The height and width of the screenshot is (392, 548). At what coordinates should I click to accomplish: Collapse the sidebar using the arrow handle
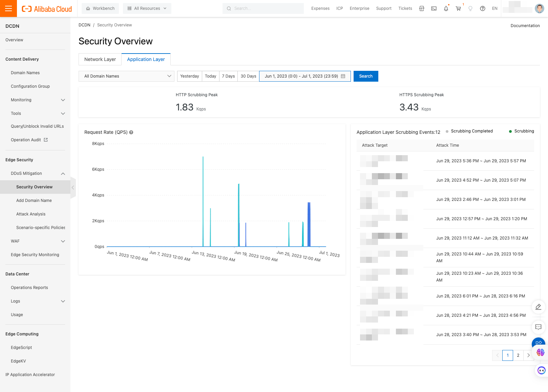73,187
